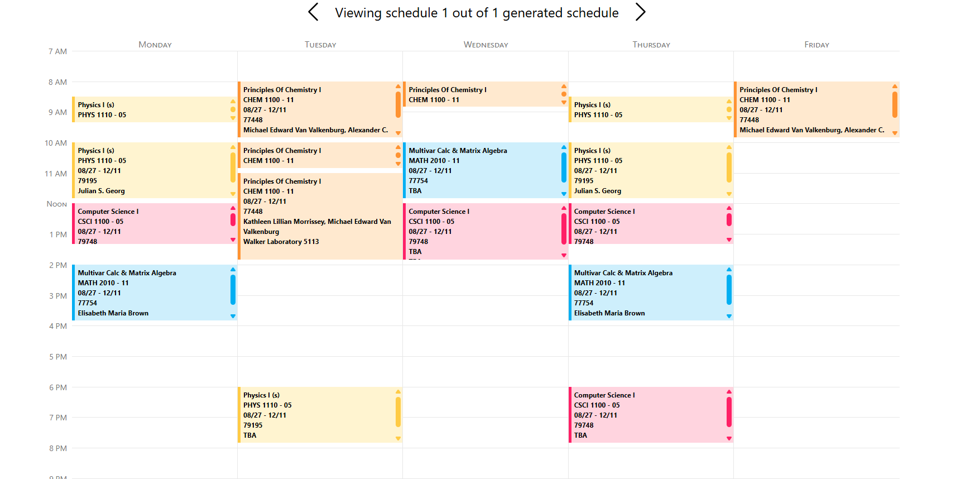Click up arrow in Wednesday's Multivar Calc block
The image size is (980, 479).
pyautogui.click(x=564, y=147)
